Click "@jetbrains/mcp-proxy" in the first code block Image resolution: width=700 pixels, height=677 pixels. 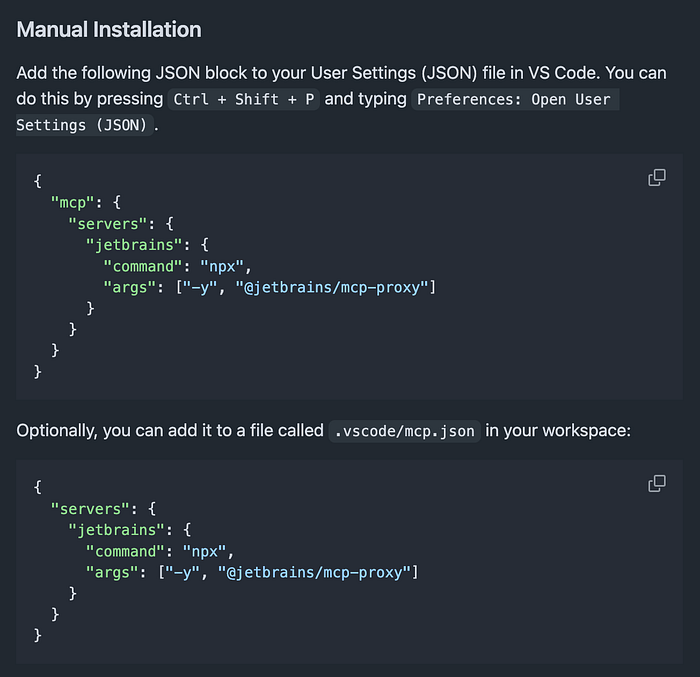coord(332,288)
